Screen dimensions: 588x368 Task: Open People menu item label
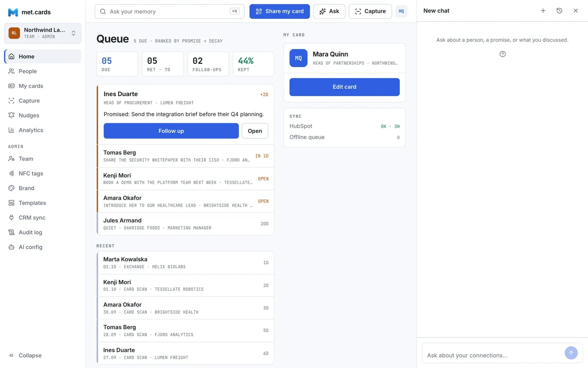[x=28, y=71]
